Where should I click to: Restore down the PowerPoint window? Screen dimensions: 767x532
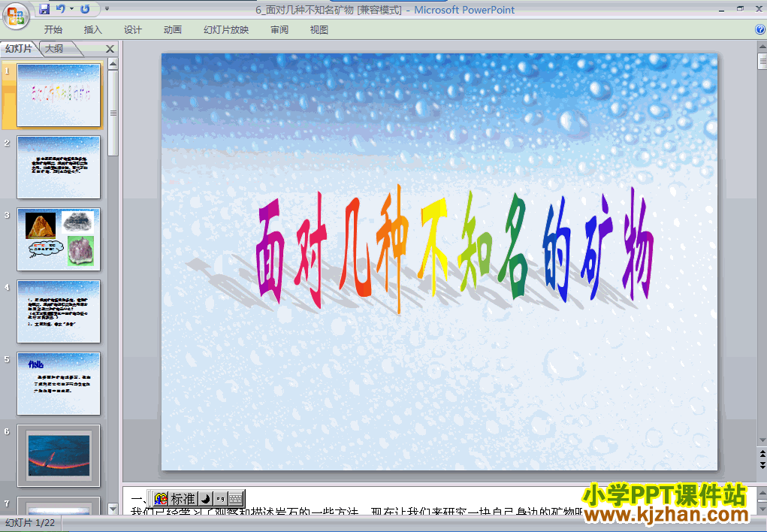tap(740, 9)
